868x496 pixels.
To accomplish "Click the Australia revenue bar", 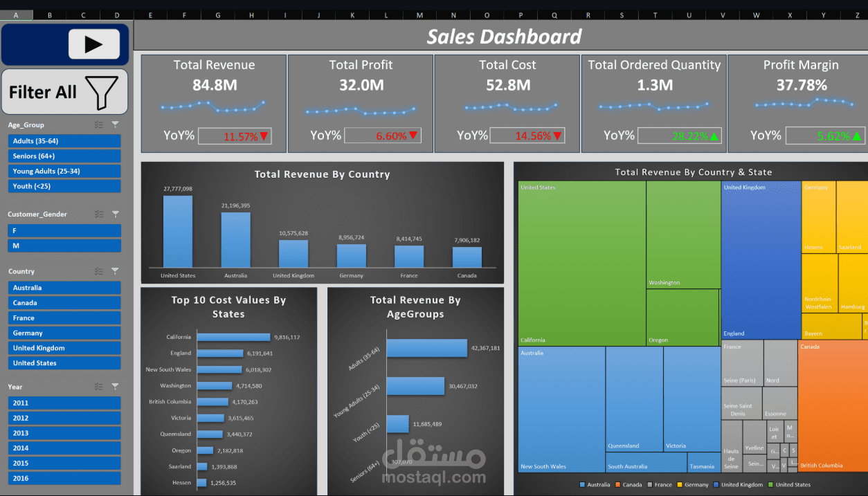I will click(235, 240).
